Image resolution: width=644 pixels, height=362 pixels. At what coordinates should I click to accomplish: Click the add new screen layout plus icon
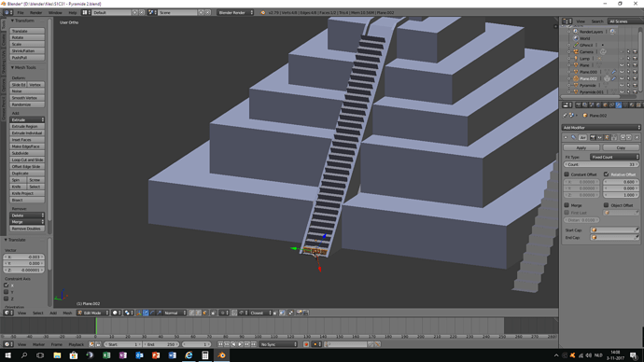pos(134,13)
